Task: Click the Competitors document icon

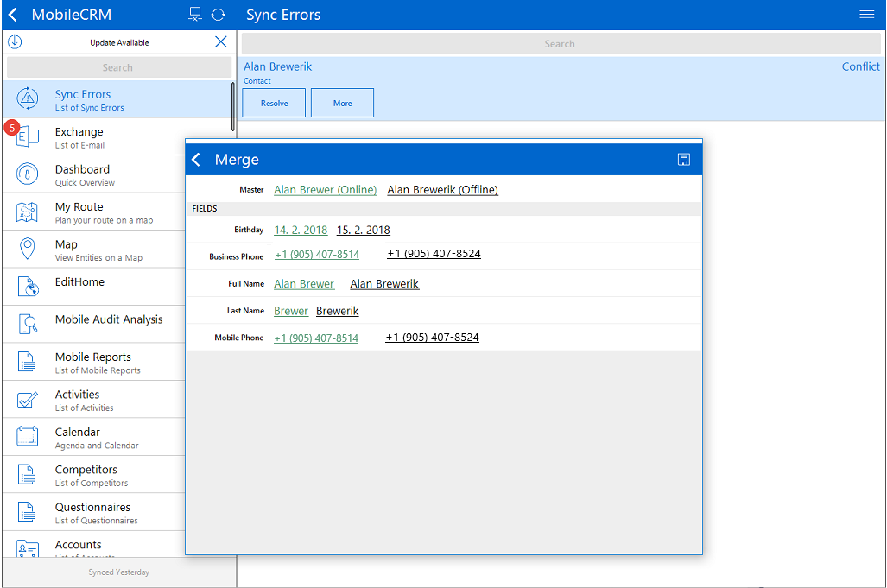Action: pyautogui.click(x=26, y=474)
